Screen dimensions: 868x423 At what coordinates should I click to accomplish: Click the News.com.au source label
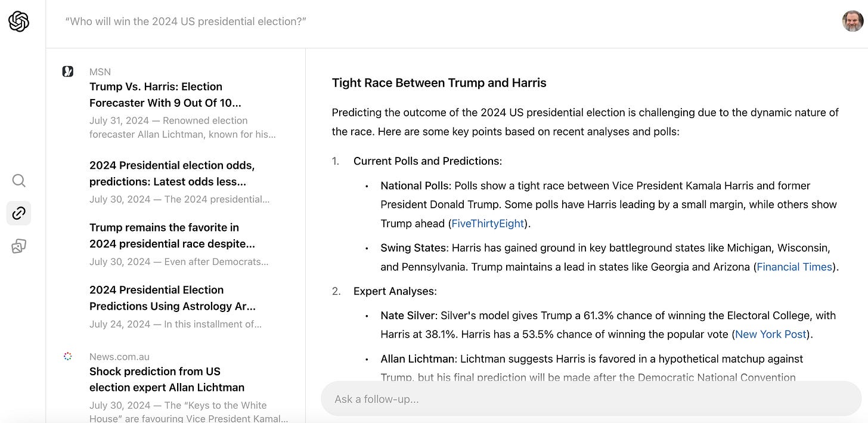119,357
